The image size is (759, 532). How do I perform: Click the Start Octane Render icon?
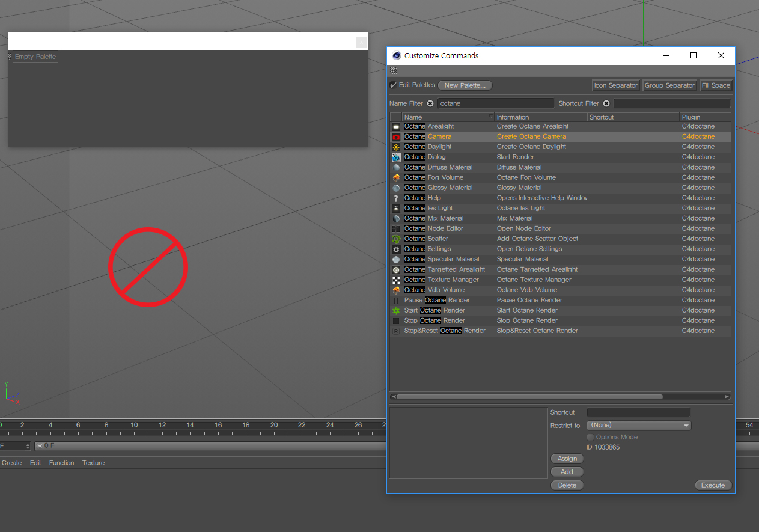pyautogui.click(x=396, y=311)
